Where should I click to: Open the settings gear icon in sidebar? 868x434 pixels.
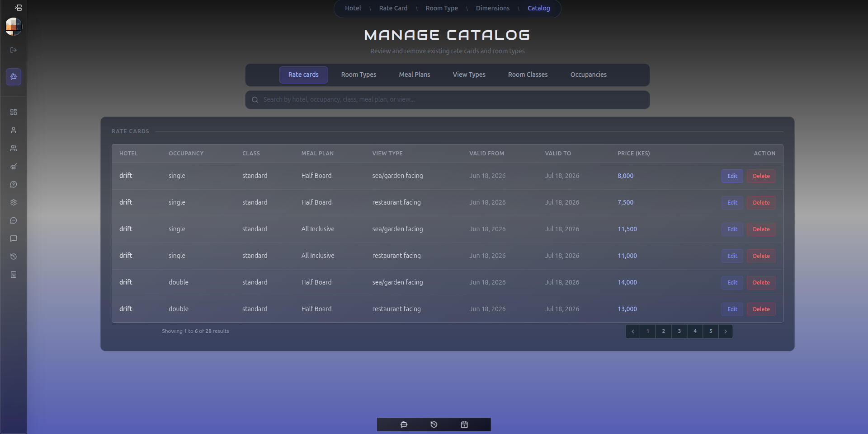14,202
